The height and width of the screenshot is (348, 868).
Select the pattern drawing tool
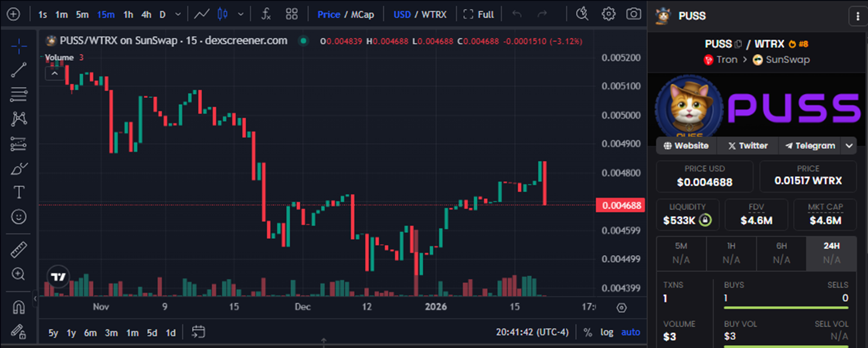pyautogui.click(x=18, y=119)
